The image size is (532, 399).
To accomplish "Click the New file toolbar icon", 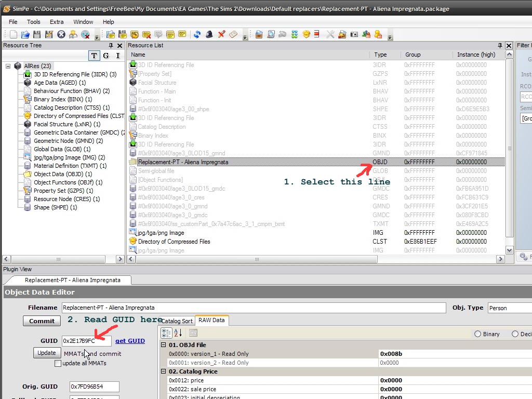I will coord(14,34).
